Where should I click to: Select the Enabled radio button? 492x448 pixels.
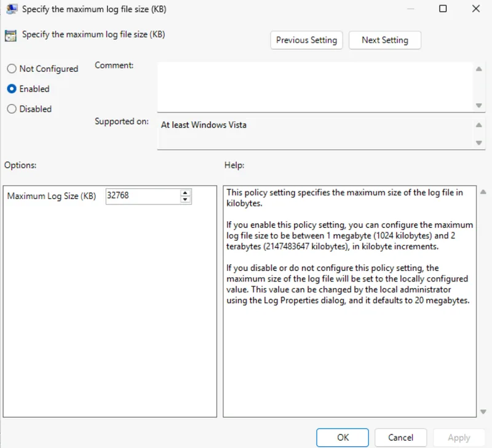(12, 88)
